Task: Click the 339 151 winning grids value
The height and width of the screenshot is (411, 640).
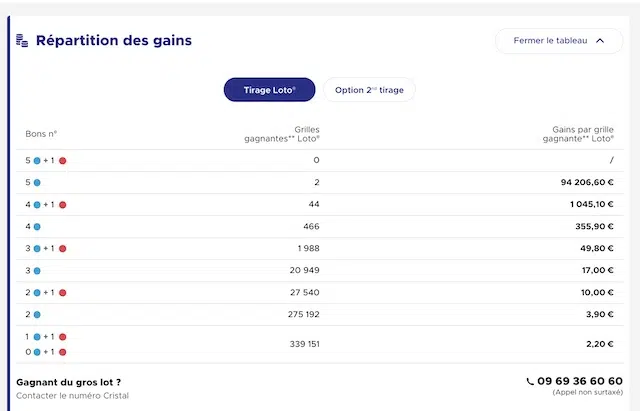Action: pos(304,344)
